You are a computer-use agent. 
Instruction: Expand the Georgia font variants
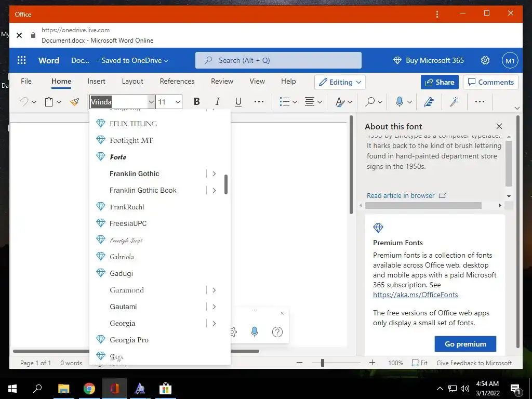coord(214,323)
